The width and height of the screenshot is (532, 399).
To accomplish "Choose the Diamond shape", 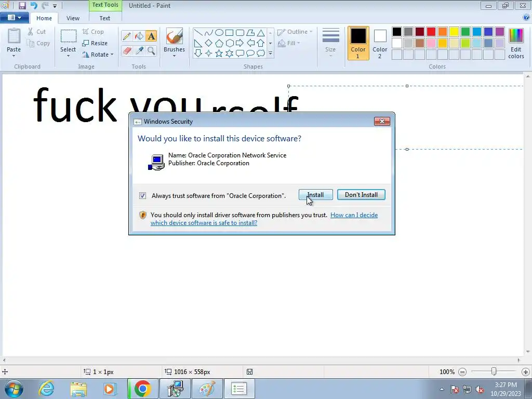I will (x=209, y=43).
